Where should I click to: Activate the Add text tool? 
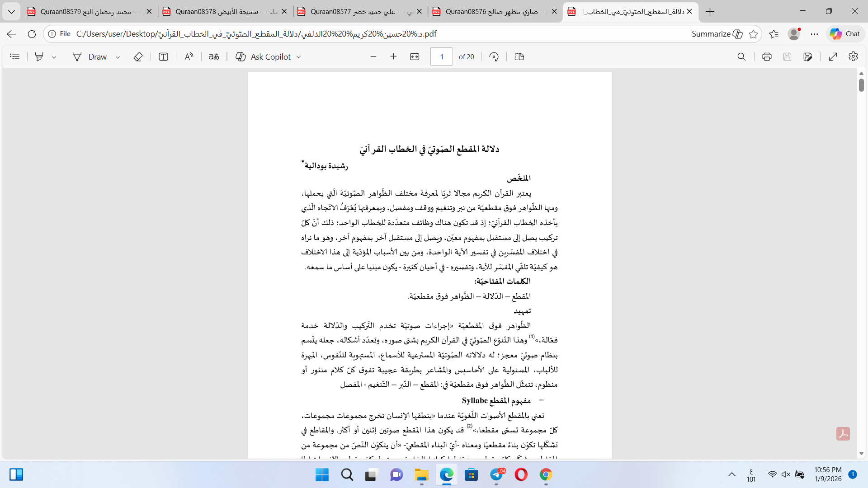point(163,56)
